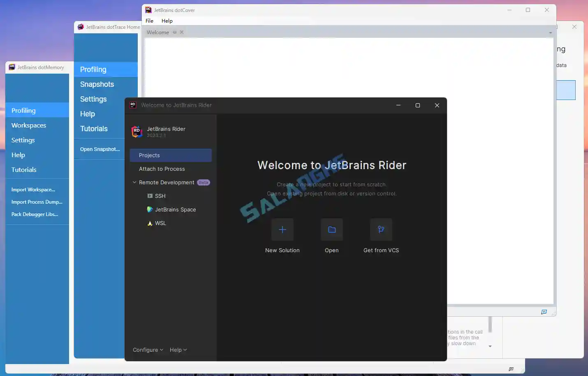Pin the Welcome tab in dotCover
Viewport: 588px width, 376px height.
coord(175,32)
